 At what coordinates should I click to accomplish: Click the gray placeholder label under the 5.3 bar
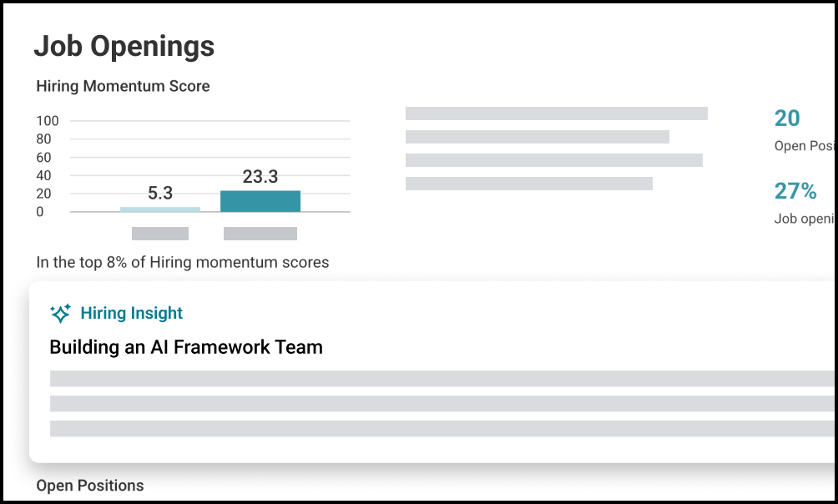(x=160, y=234)
